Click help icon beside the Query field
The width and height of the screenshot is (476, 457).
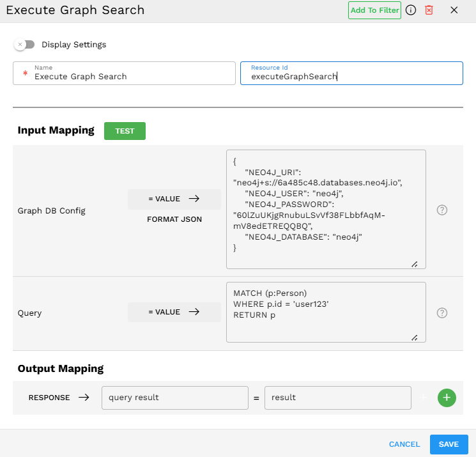(441, 313)
